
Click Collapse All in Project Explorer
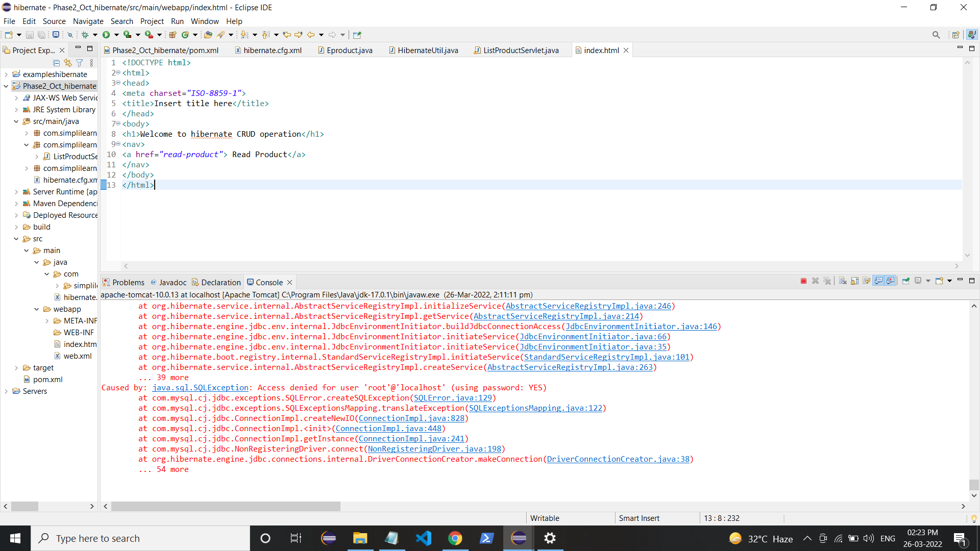click(x=56, y=63)
